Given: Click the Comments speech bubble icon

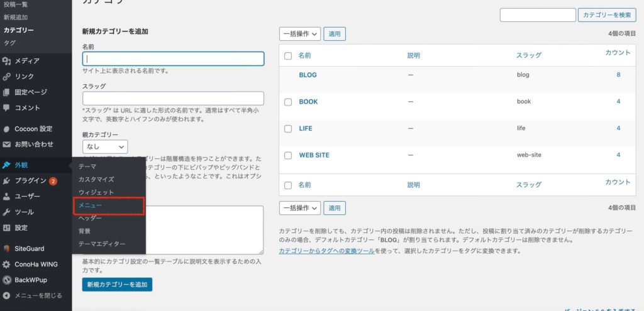Looking at the screenshot, I should [6, 108].
